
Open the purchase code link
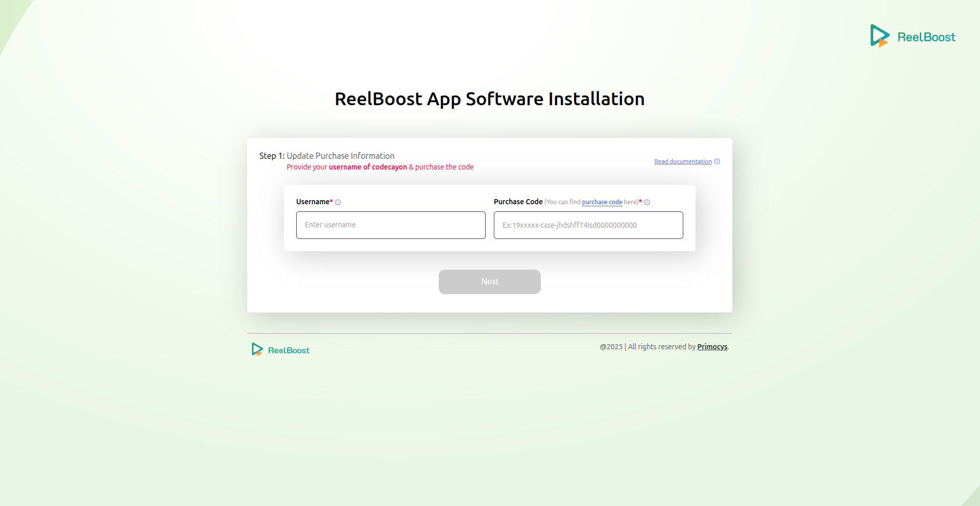(x=602, y=202)
